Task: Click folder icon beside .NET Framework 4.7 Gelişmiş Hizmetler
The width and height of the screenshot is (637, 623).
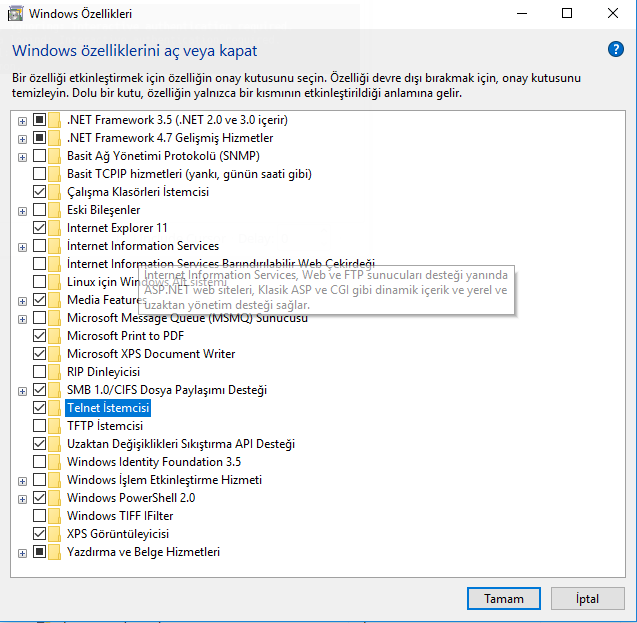Action: point(54,138)
